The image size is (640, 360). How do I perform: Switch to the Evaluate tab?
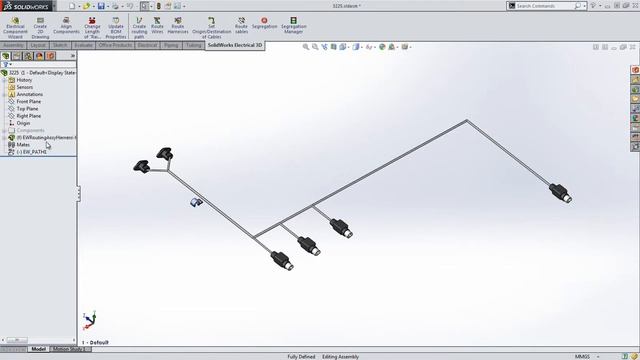(x=83, y=45)
